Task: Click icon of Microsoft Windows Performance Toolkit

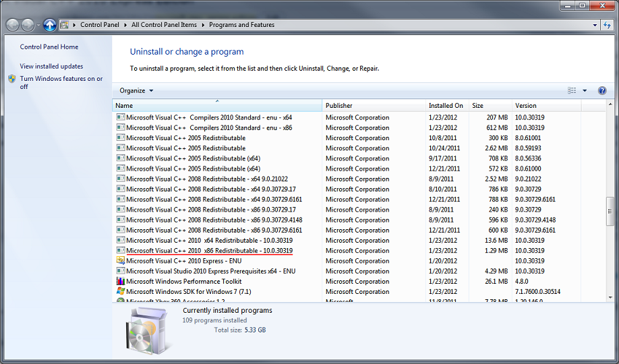Action: coord(121,281)
